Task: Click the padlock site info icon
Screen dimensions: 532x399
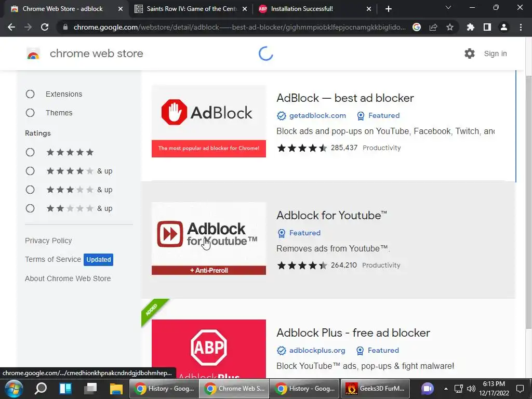Action: click(x=65, y=27)
